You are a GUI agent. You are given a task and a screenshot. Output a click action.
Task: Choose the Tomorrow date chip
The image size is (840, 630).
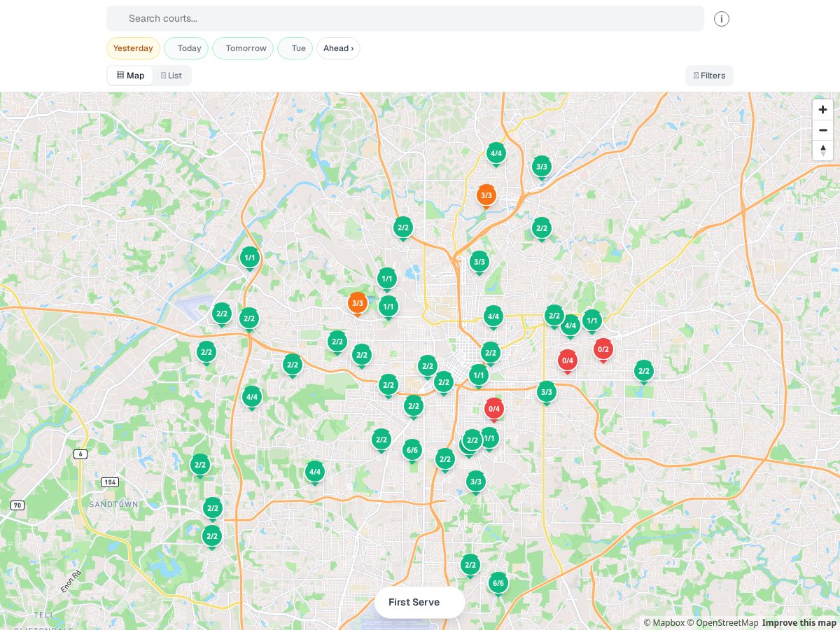[243, 48]
